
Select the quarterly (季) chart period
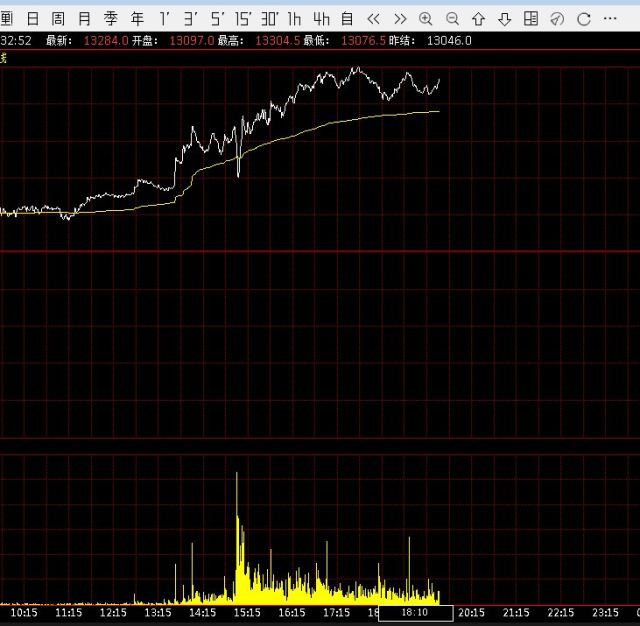(111, 19)
